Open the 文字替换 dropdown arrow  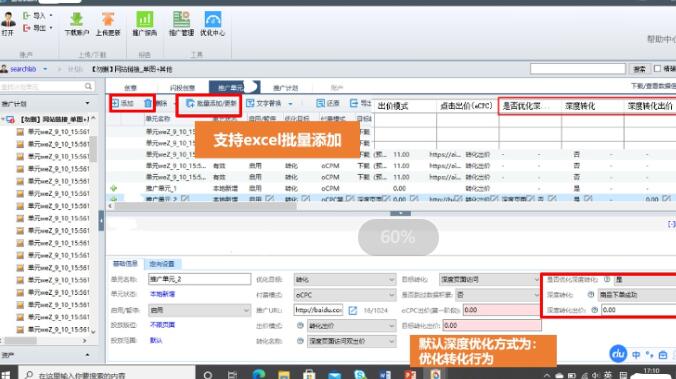click(290, 103)
